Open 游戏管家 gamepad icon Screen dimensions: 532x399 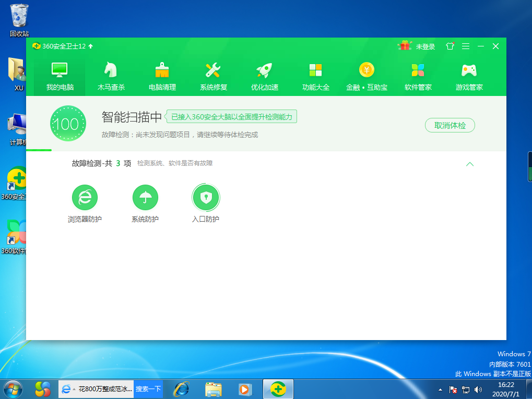pos(469,70)
